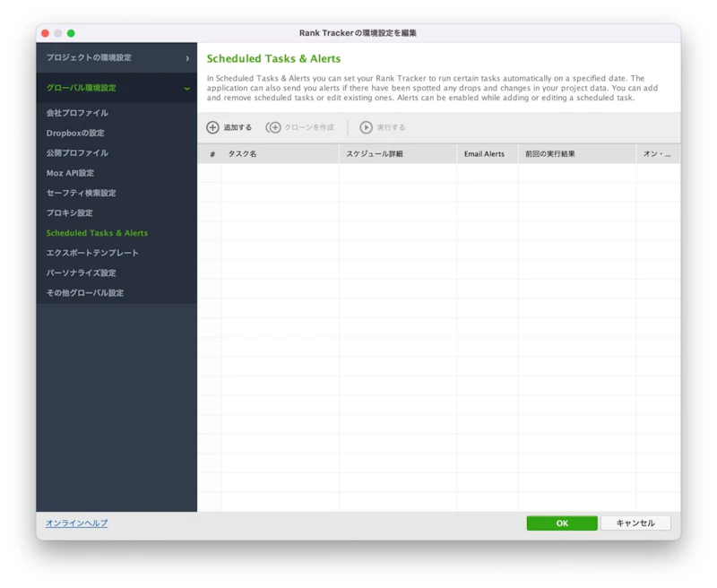Click the plus icon to add task
Image resolution: width=717 pixels, height=588 pixels.
(212, 127)
